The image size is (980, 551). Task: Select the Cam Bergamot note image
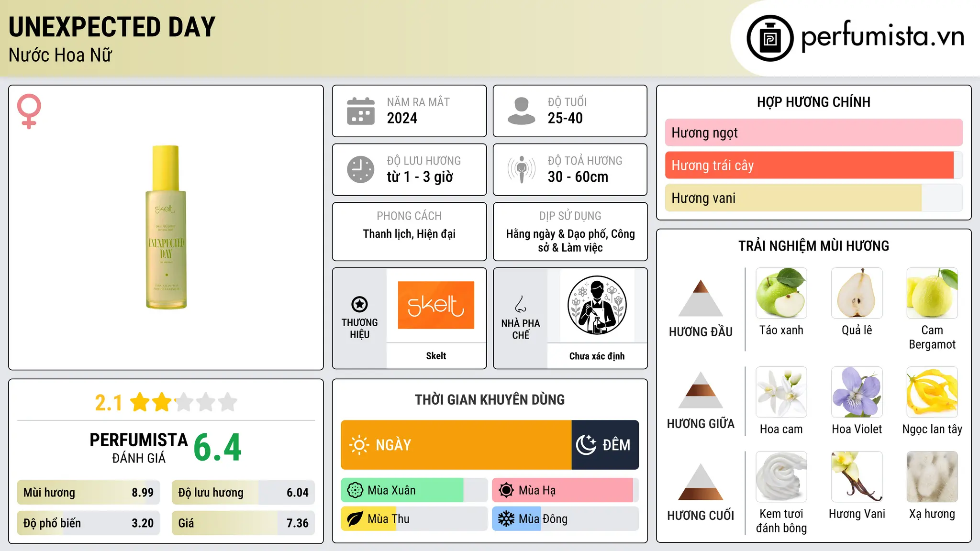932,293
